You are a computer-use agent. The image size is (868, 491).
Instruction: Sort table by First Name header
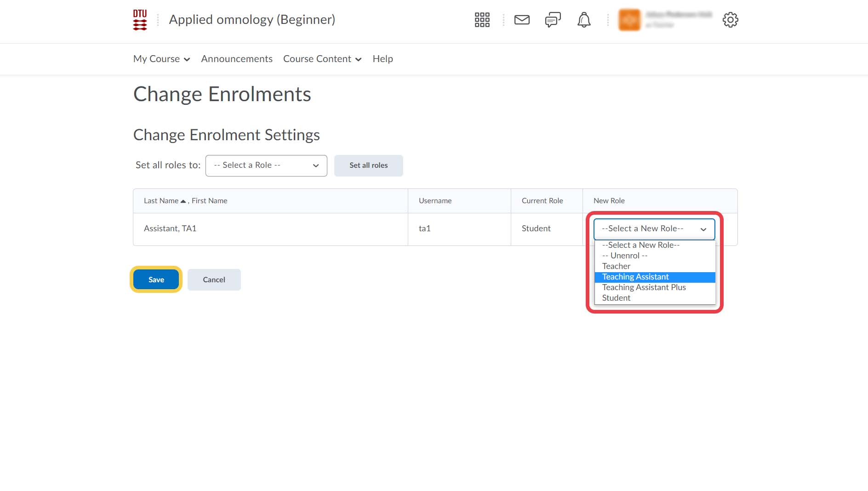point(209,201)
